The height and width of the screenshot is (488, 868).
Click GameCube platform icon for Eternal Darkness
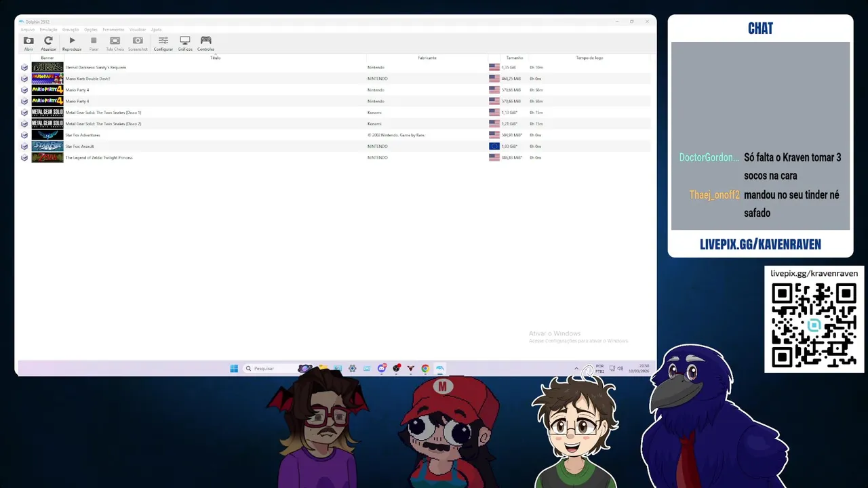tap(24, 68)
